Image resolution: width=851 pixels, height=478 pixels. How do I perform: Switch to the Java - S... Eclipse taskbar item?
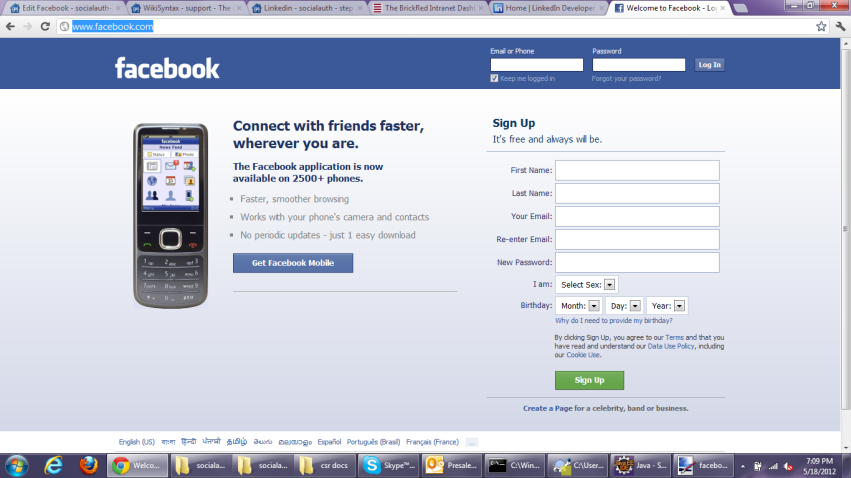pos(640,466)
